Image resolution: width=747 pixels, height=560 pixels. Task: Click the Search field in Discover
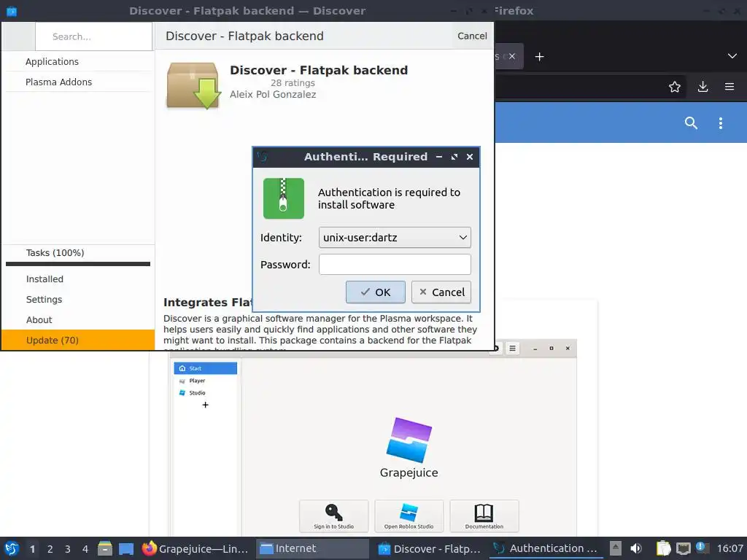[94, 36]
